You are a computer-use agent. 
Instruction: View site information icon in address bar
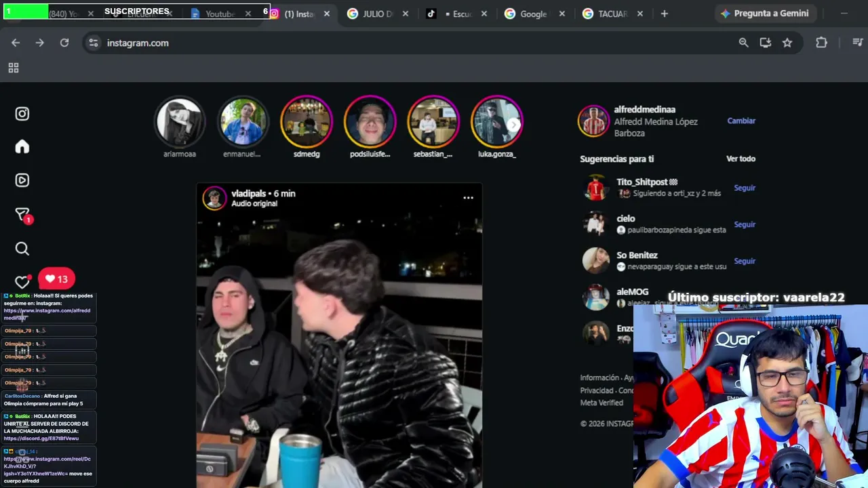(94, 43)
